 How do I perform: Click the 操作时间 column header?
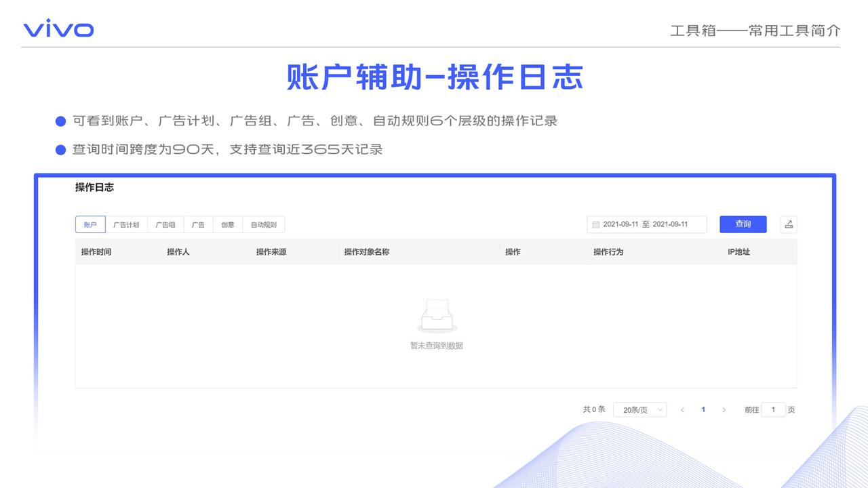pyautogui.click(x=96, y=252)
